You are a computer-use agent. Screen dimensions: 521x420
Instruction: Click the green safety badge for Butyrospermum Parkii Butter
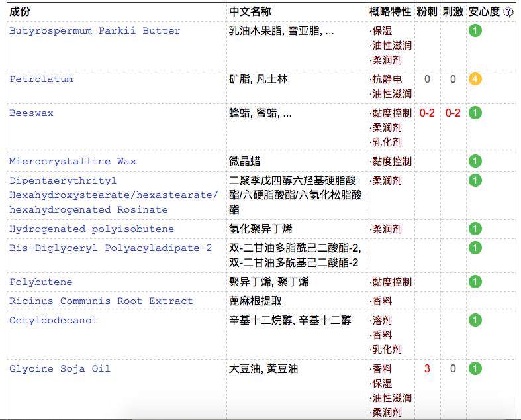(x=475, y=30)
